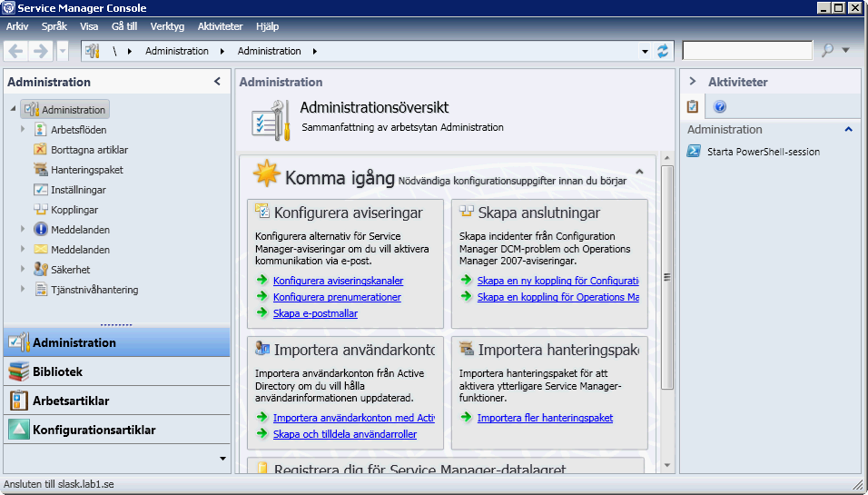
Task: Open the Konfigurationsartiklar workspace
Action: [x=117, y=430]
